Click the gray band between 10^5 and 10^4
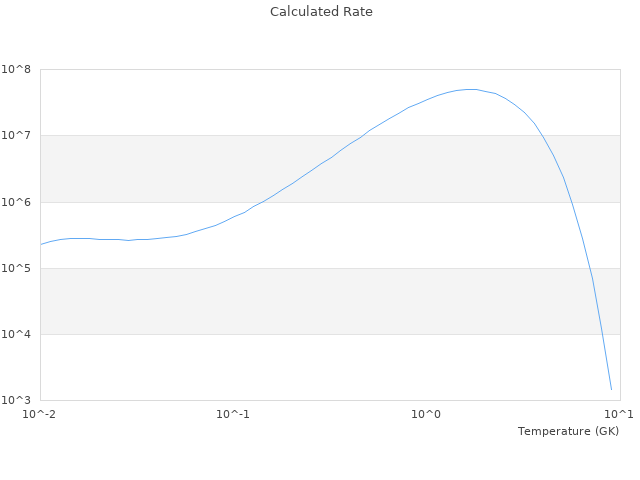The height and width of the screenshot is (480, 640). 300,301
